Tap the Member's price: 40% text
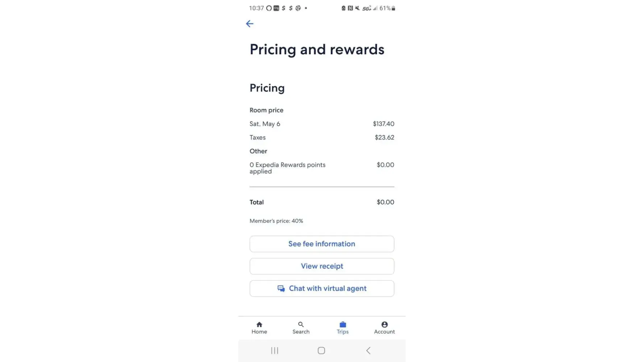Viewport: 644px width, 362px height. [276, 221]
